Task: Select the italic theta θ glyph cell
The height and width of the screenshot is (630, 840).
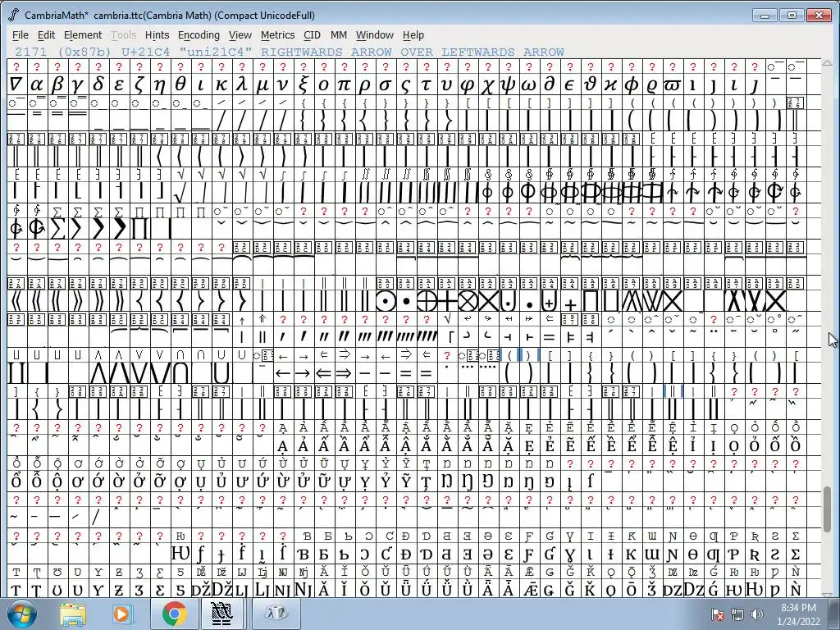Action: coord(180,84)
